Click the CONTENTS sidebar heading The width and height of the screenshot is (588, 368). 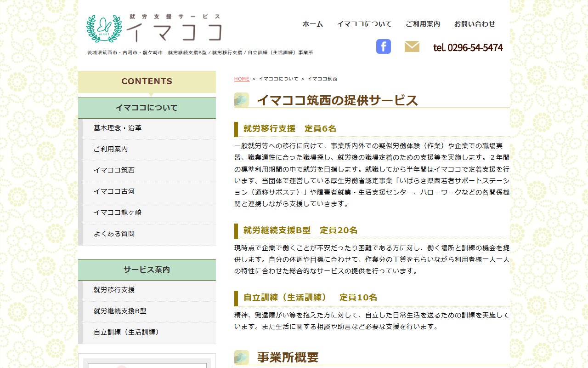(x=147, y=81)
